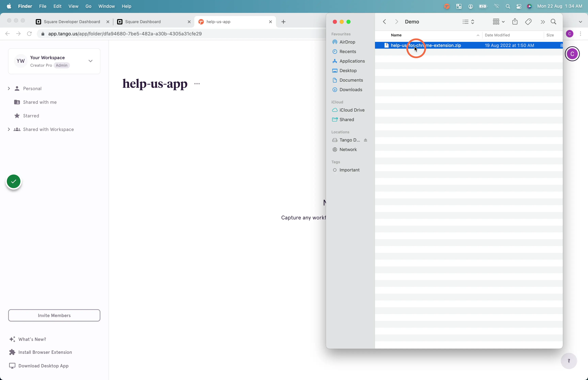Click Finder's forward navigation arrow

point(397,22)
